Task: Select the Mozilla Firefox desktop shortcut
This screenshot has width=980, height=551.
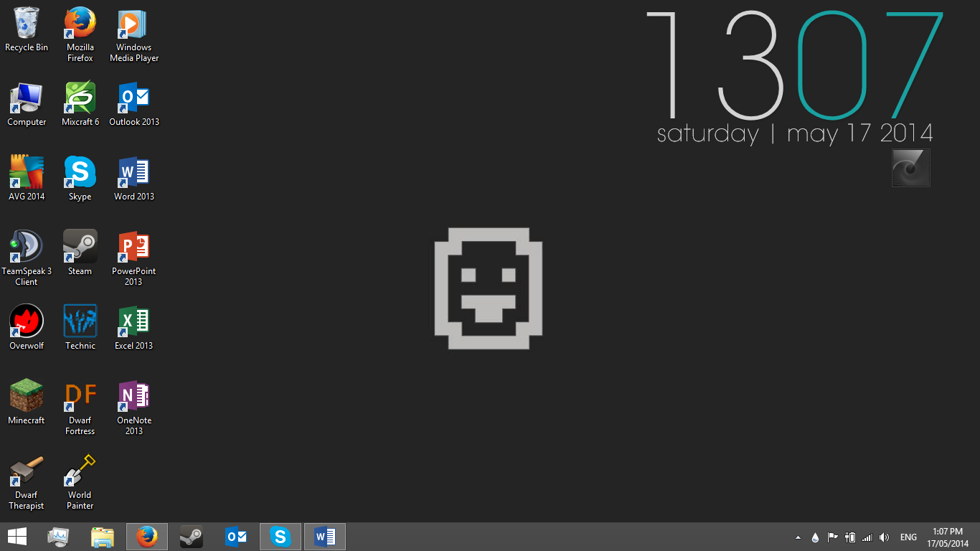Action: [80, 34]
